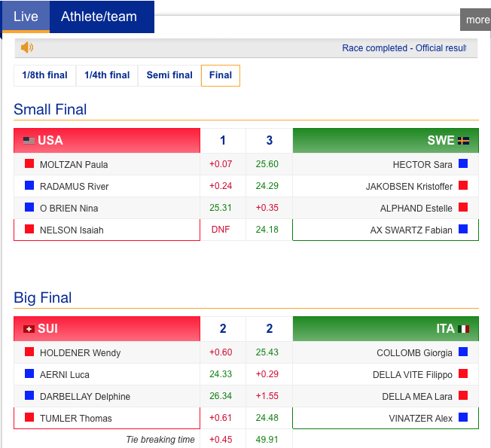Select the 1/4th final round

tap(107, 75)
